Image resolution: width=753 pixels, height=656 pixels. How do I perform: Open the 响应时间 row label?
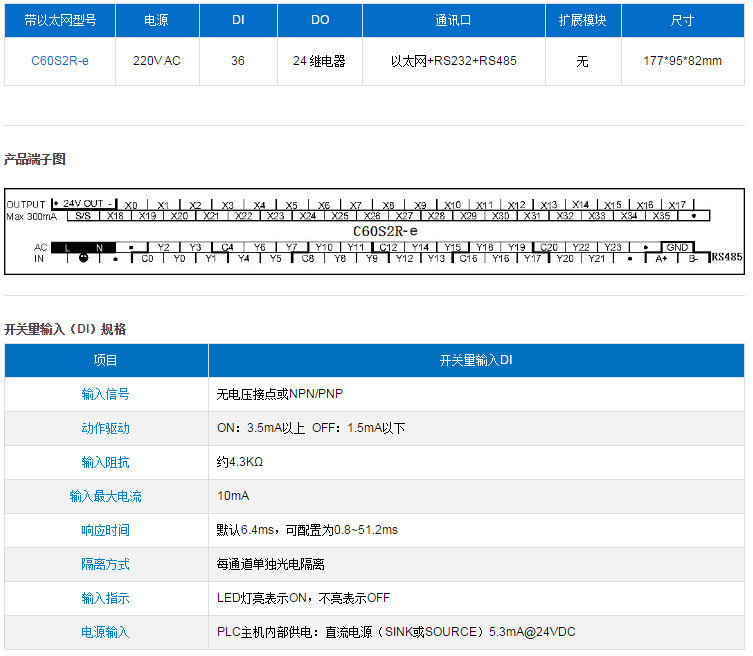point(106,530)
